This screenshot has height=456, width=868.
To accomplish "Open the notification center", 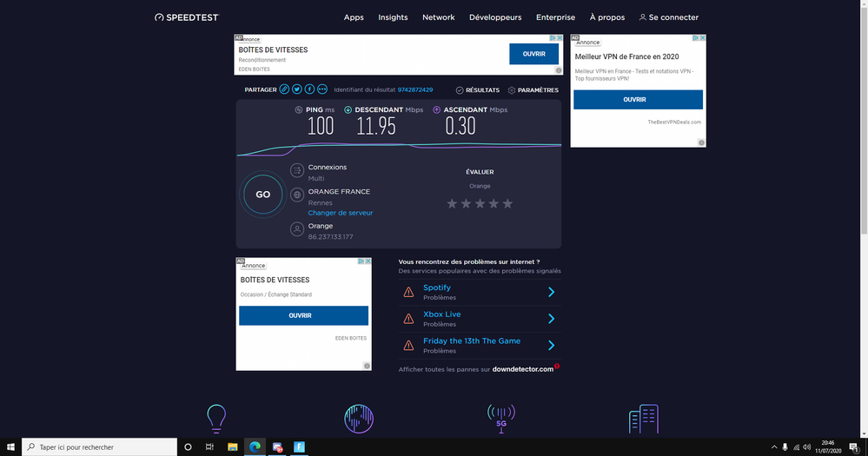I will tap(854, 447).
